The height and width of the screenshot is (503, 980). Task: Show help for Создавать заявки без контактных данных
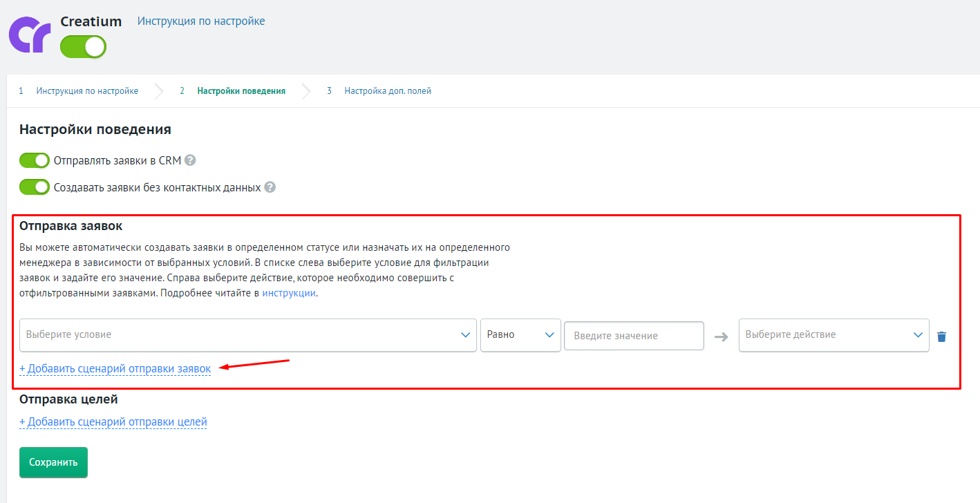pyautogui.click(x=270, y=187)
